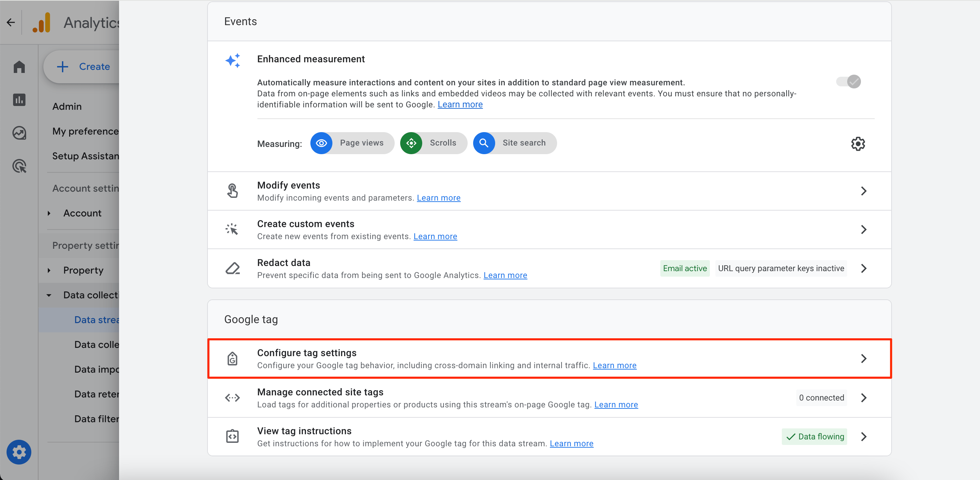Viewport: 980px width, 480px height.
Task: Click the Scrolls measurement icon
Action: coord(412,142)
